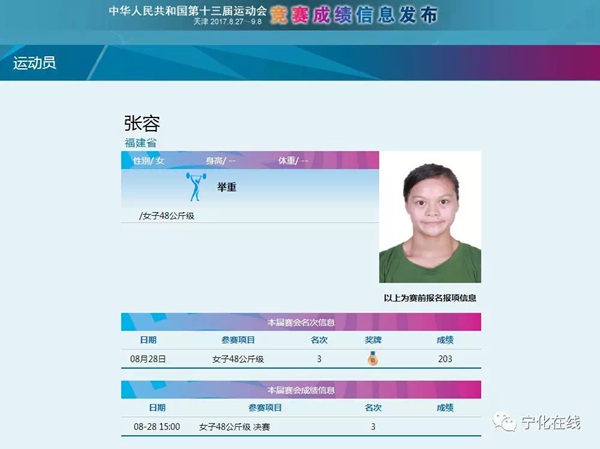Select 女子48公斤级 in the ranking table
The height and width of the screenshot is (449, 600).
238,358
